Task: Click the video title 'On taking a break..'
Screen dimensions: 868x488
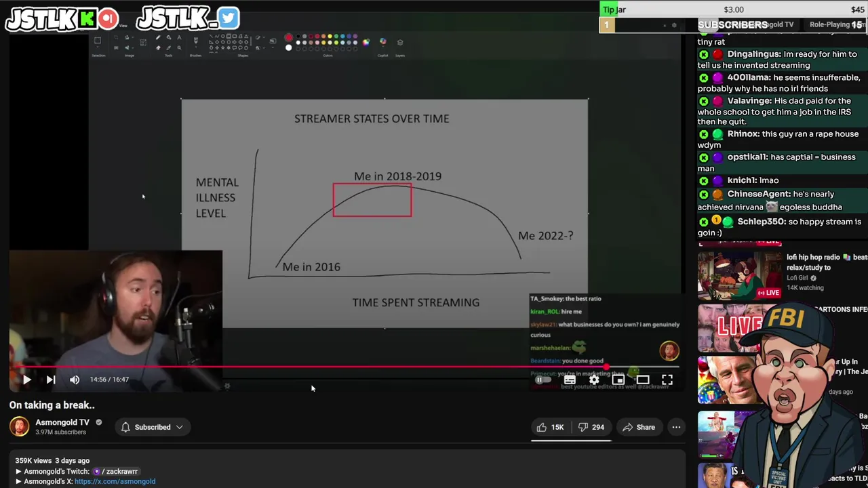Action: pos(52,405)
